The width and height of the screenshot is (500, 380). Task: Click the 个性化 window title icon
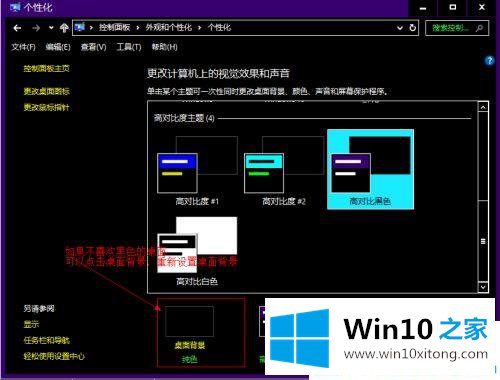[14, 7]
